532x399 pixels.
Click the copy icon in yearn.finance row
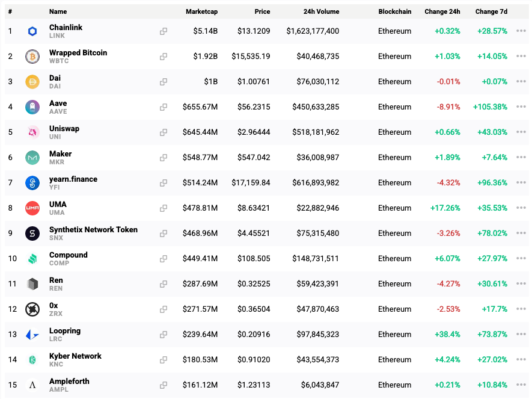coord(164,183)
